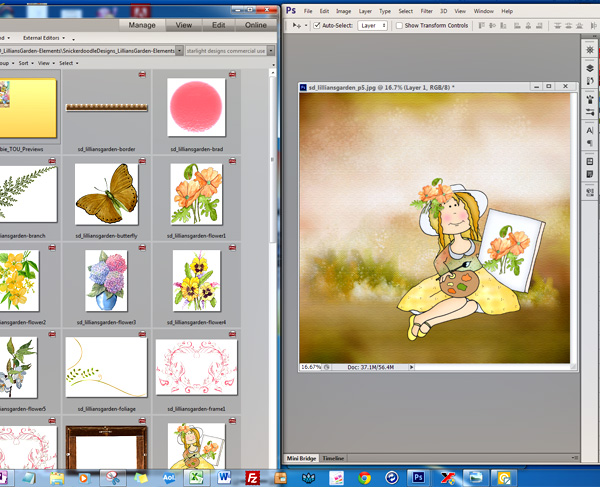600x487 pixels.
Task: Click Align top edges icon
Action: pos(482,26)
